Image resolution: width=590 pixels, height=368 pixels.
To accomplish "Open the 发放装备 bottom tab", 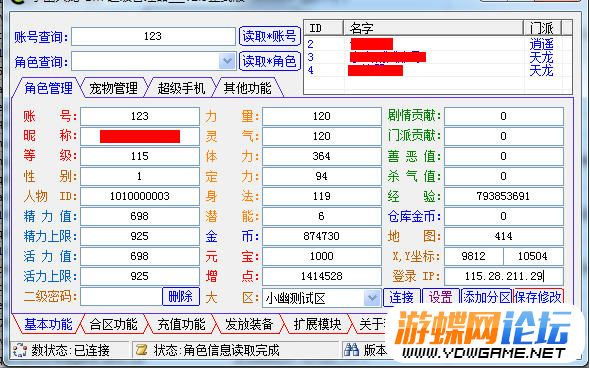I will 249,324.
